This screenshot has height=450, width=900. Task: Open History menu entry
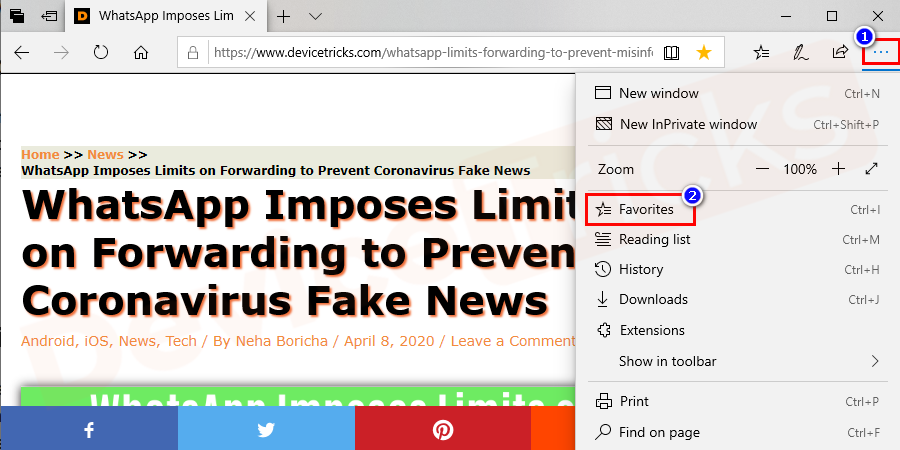(738, 269)
